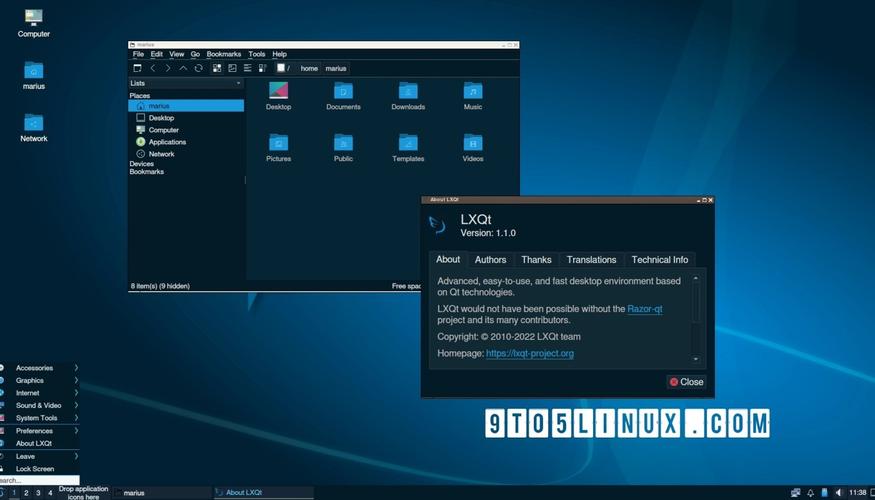The image size is (875, 500).
Task: Open the notifications bell in tray
Action: 810,493
